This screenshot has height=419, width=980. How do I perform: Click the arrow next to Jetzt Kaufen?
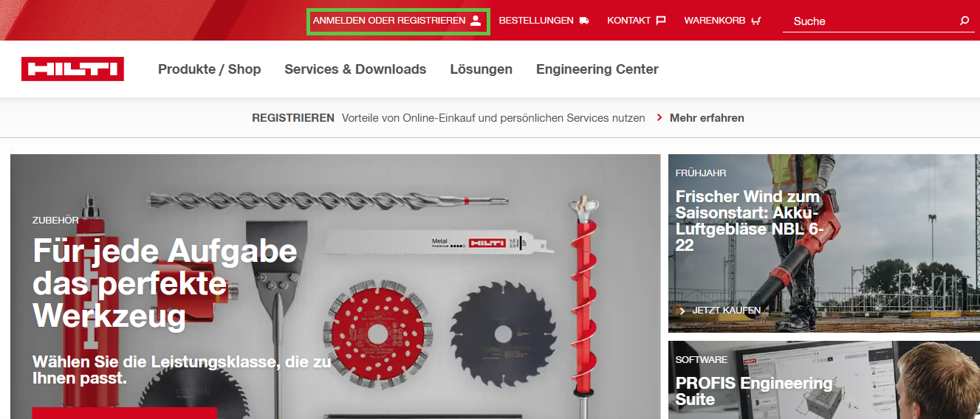click(x=682, y=311)
